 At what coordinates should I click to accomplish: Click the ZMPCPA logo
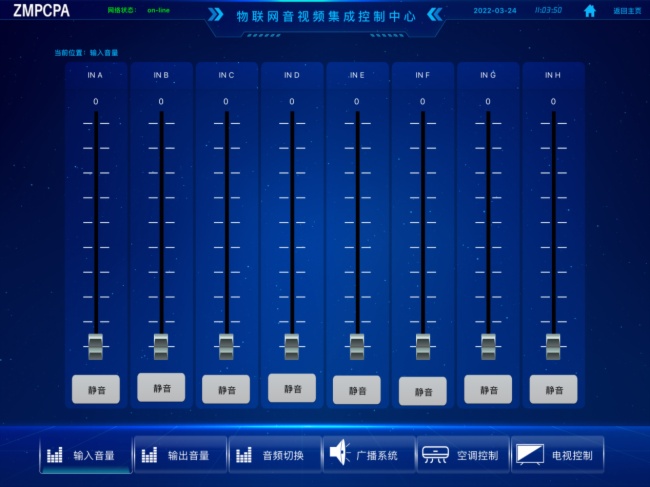tap(41, 12)
